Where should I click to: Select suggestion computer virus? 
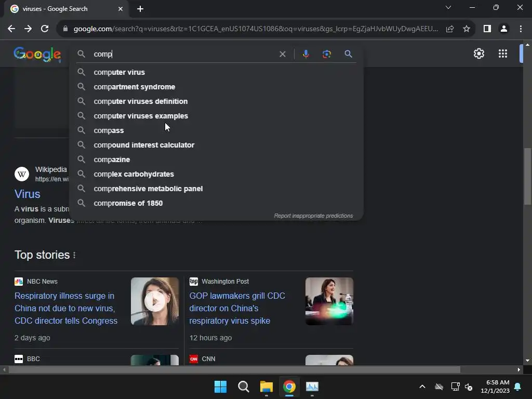coord(216,72)
